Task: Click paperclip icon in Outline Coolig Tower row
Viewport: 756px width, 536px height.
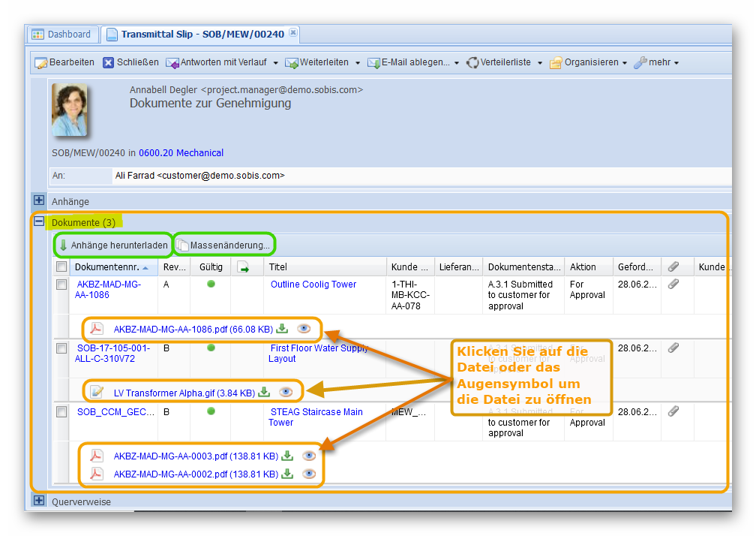Action: (x=673, y=285)
